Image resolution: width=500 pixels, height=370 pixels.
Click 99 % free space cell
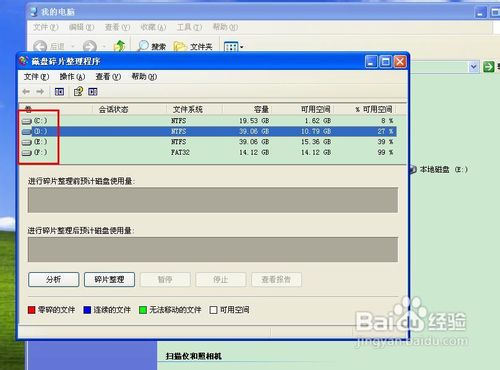pos(385,153)
